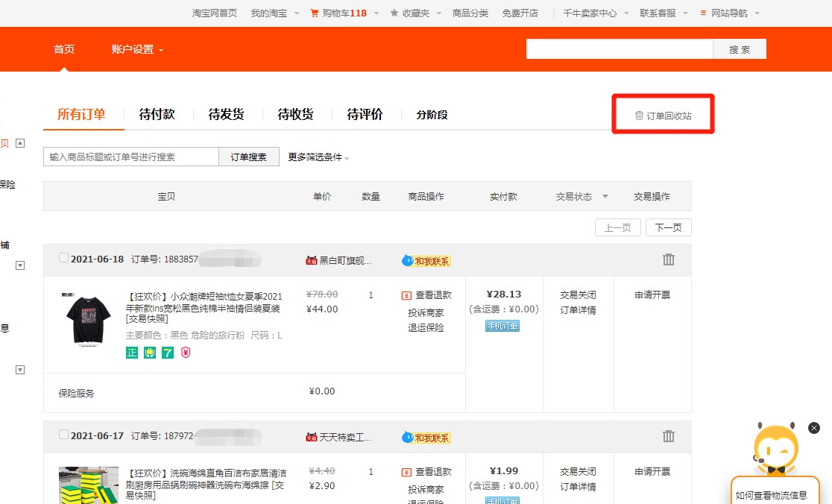This screenshot has height=504, width=832.
Task: Click the 搜索 button in header
Action: (740, 48)
